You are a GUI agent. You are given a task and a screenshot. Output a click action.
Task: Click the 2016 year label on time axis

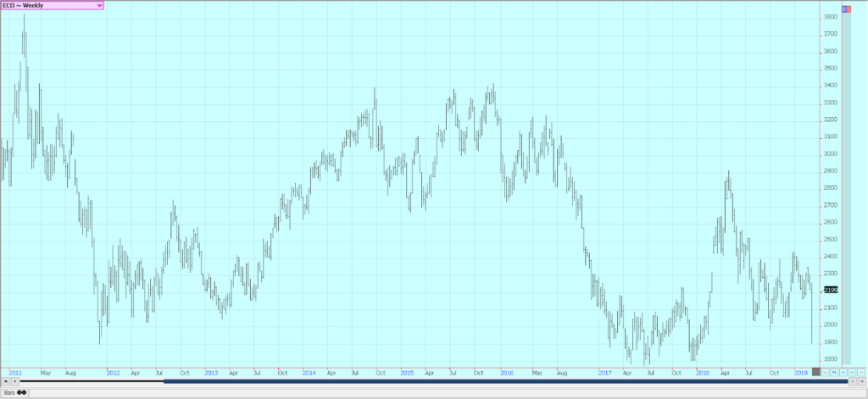[x=507, y=373]
